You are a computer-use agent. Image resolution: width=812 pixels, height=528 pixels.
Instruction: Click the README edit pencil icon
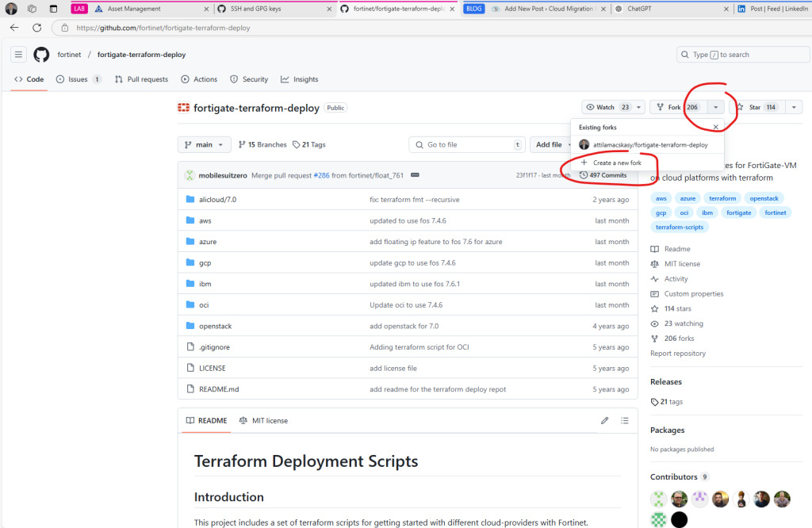tap(604, 420)
